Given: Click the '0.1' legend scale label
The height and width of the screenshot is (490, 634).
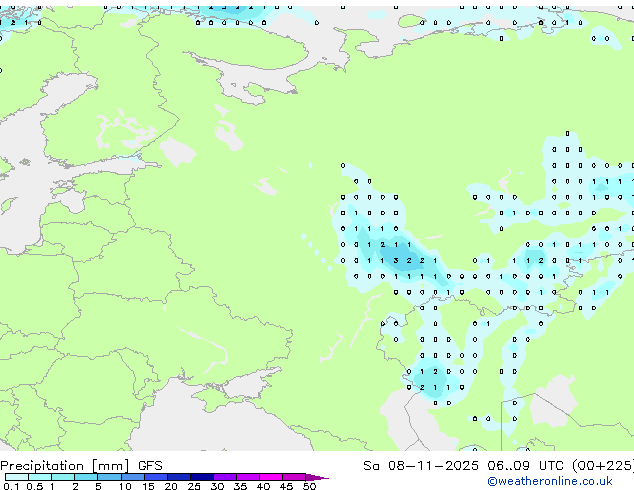Looking at the screenshot, I should (11, 486).
